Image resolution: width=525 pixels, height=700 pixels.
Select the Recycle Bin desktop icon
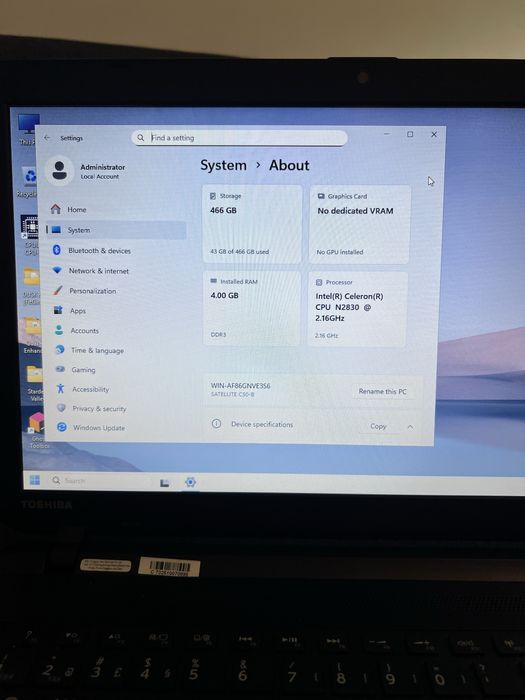[28, 182]
